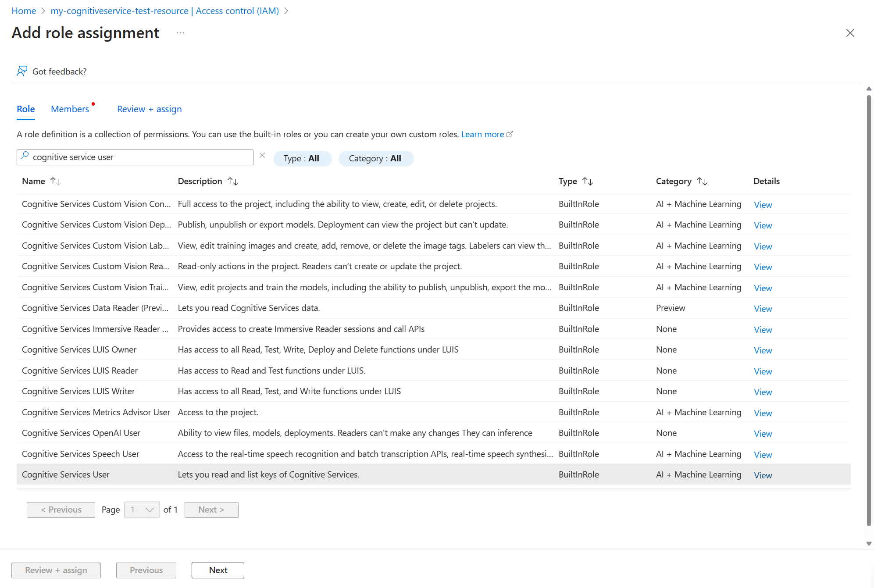Select Cognitive Services Data Reader row
This screenshot has height=588, width=874.
point(433,308)
